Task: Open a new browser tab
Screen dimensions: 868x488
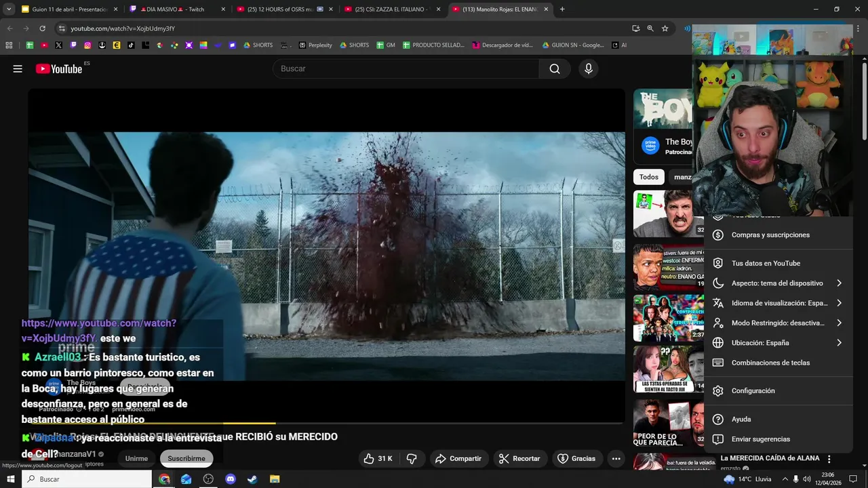Action: pos(562,9)
